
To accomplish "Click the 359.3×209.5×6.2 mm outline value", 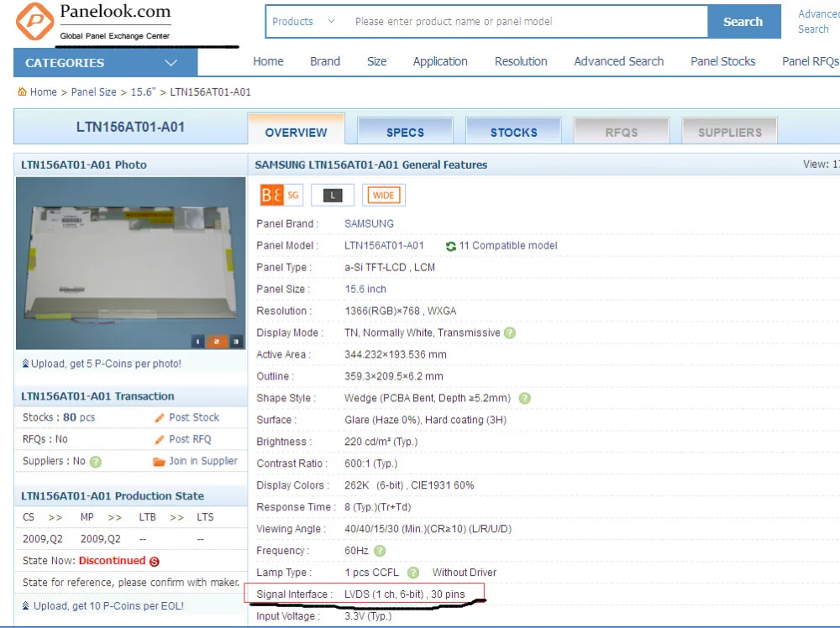I will click(x=394, y=376).
